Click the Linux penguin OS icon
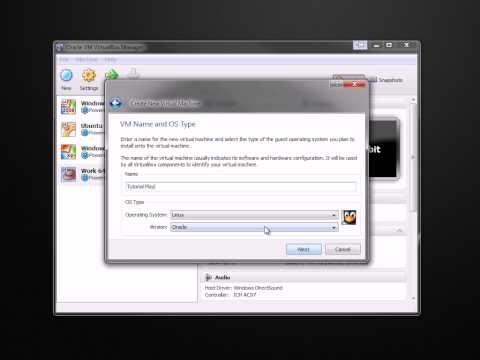Screen dimensions: 480x360 349,217
